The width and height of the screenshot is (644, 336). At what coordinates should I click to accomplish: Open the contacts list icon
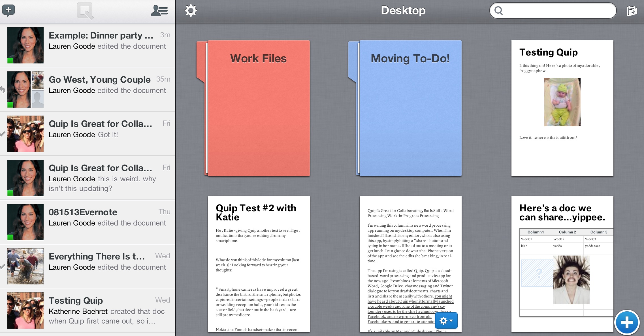[x=159, y=10]
